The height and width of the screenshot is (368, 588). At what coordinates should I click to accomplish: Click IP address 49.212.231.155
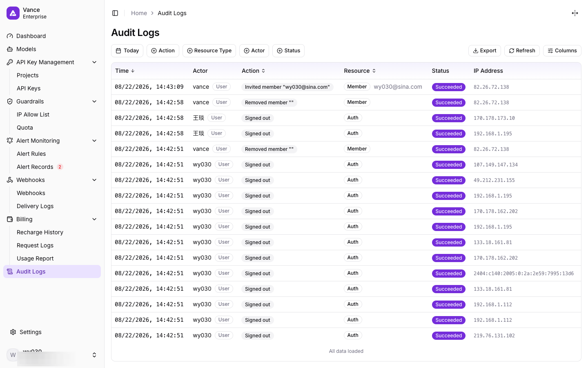[494, 180]
